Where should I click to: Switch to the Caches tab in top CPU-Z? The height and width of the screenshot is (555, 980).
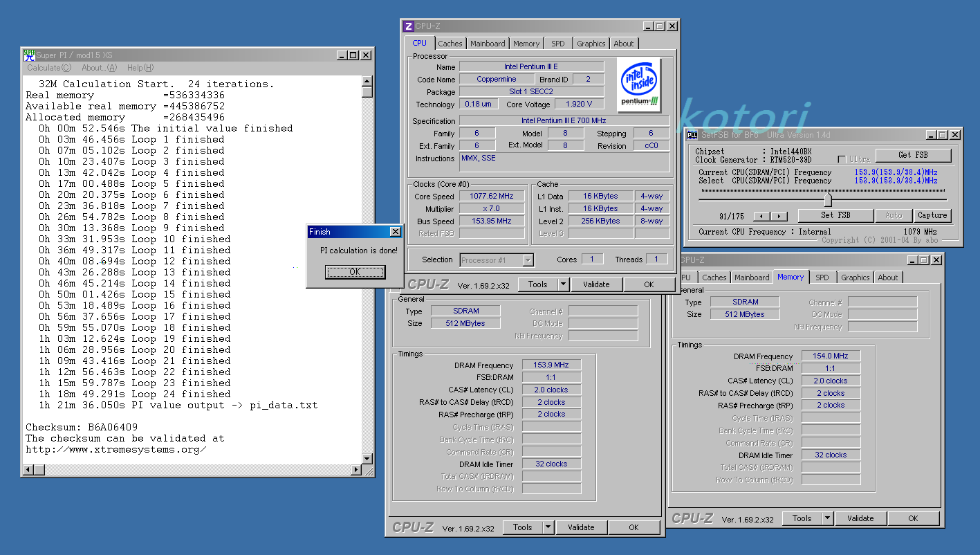pos(450,44)
